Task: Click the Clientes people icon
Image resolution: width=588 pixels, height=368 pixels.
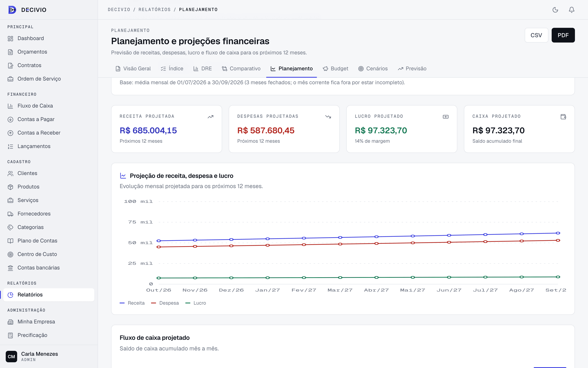Action: point(10,173)
